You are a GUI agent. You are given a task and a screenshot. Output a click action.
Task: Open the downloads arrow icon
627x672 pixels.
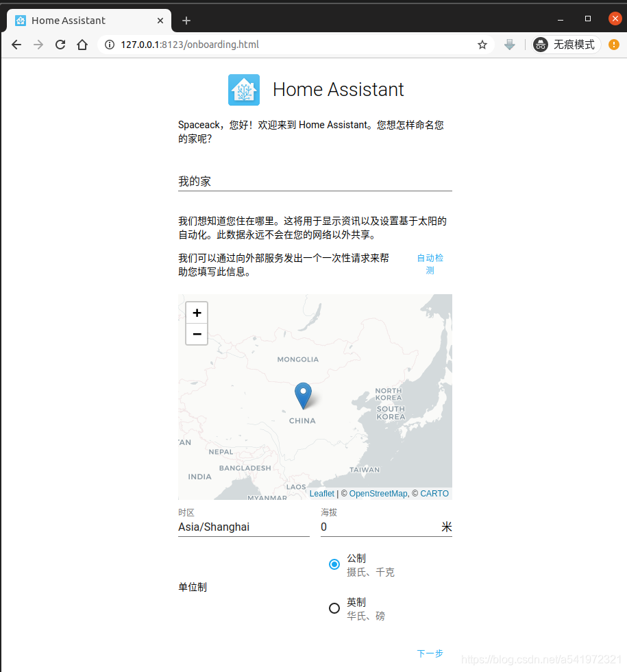click(509, 45)
